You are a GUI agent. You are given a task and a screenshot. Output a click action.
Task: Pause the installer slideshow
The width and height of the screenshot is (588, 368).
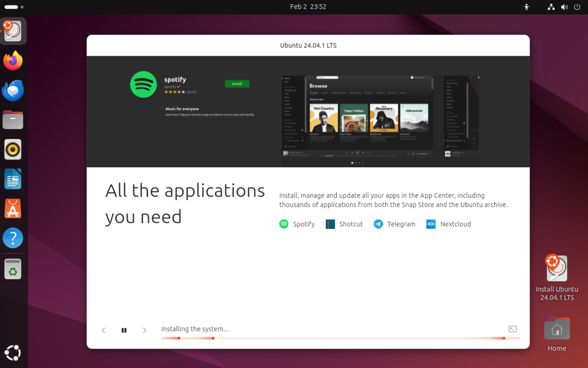(124, 330)
